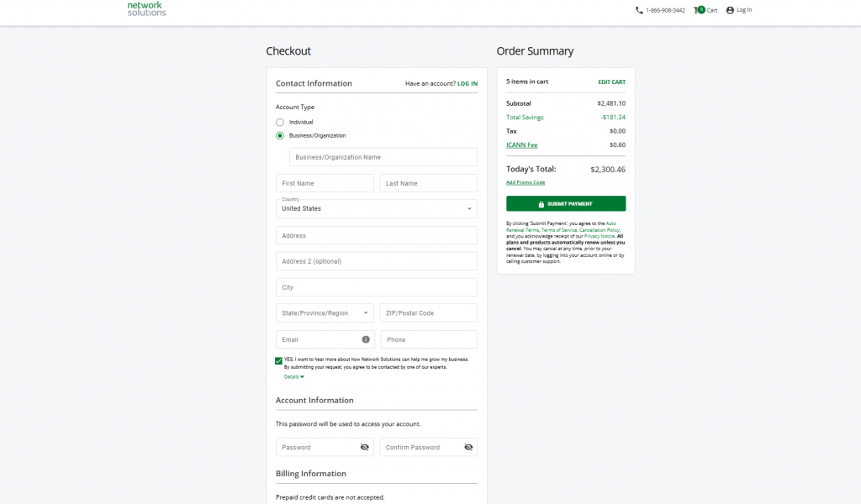Expand the Details disclosure link
Viewport: 861px width, 504px height.
(293, 377)
